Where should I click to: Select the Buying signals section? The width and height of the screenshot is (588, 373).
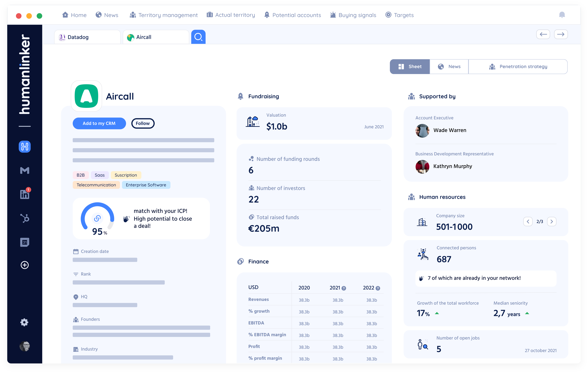pos(353,15)
